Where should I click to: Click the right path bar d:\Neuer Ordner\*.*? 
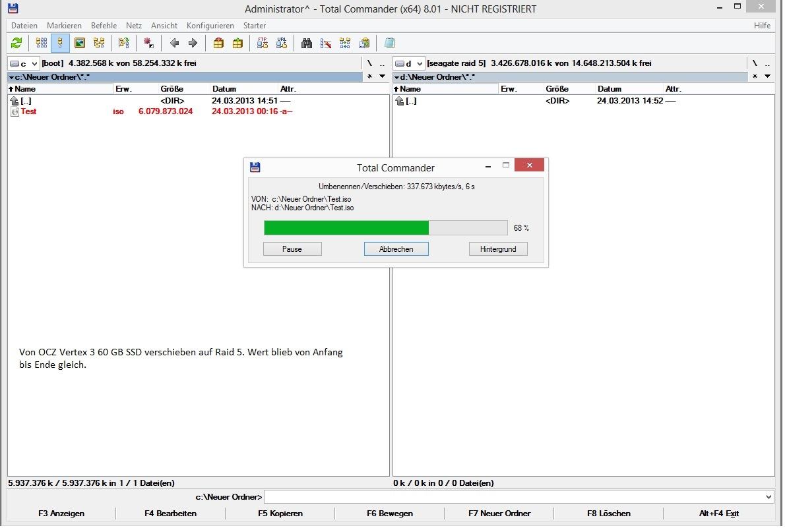(570, 77)
